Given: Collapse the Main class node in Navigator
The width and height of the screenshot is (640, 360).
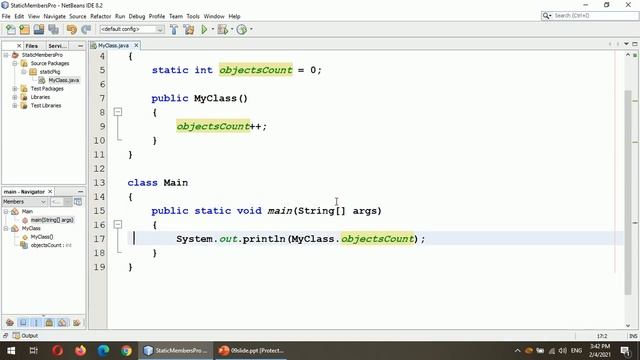Looking at the screenshot, I should (6, 211).
